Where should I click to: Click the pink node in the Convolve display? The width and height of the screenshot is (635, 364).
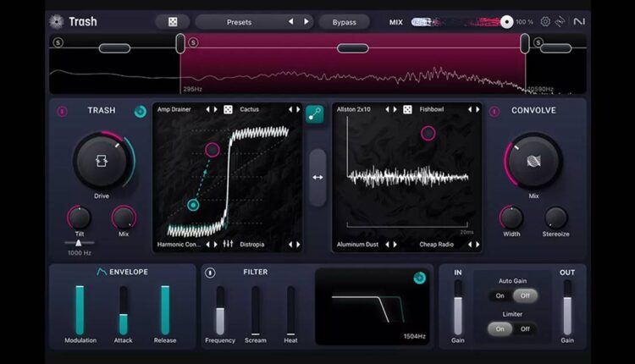428,133
